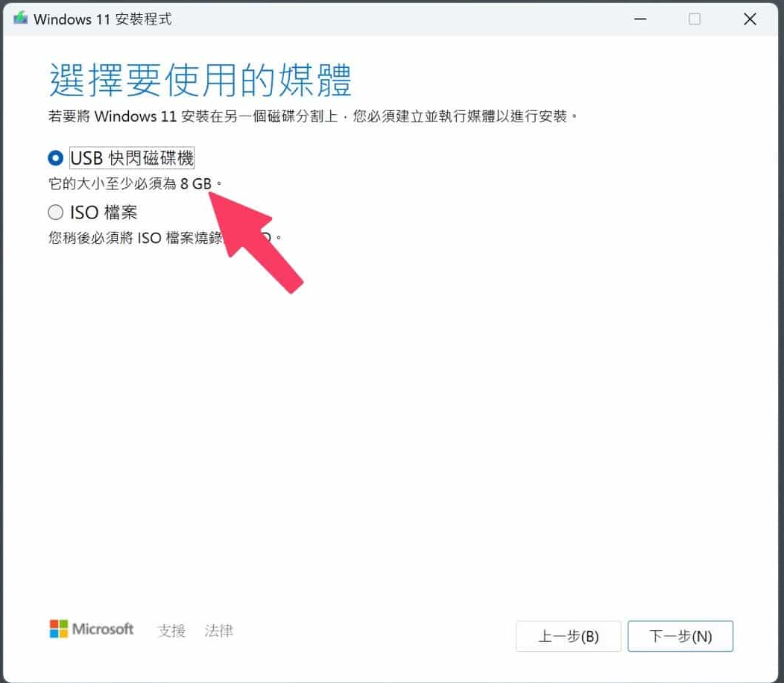Select the ISO 檔案 radio option
This screenshot has width=784, height=683.
coord(55,213)
